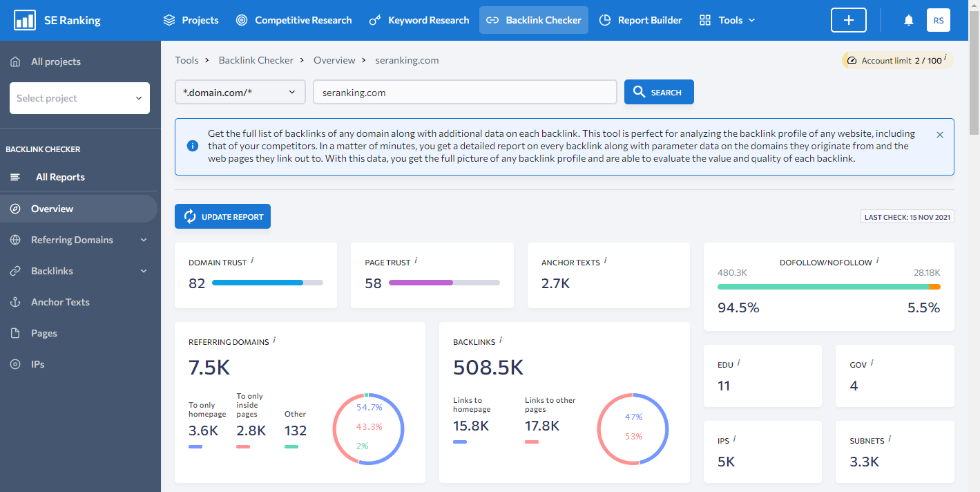Click the Dofollow/Nofollow info icon
The height and width of the screenshot is (492, 980).
click(878, 261)
